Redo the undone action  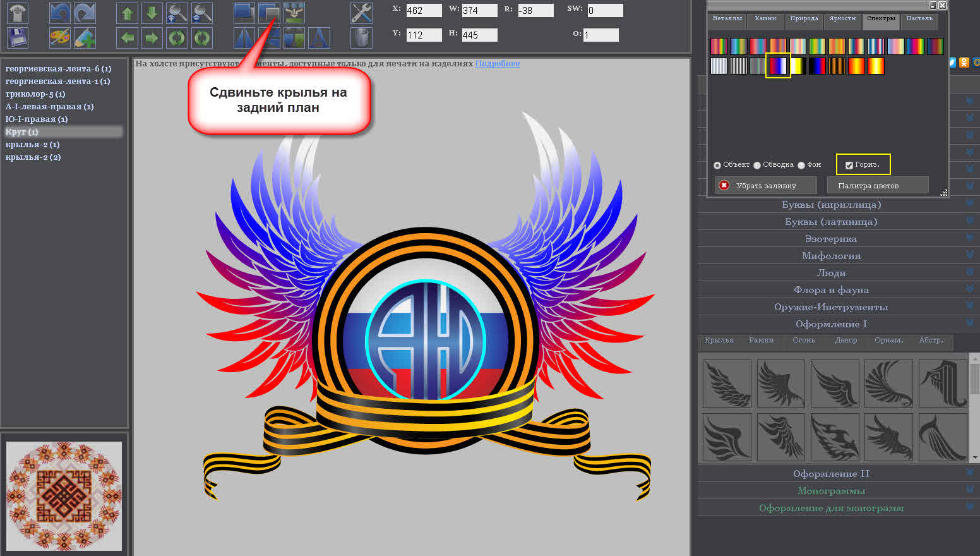[85, 13]
